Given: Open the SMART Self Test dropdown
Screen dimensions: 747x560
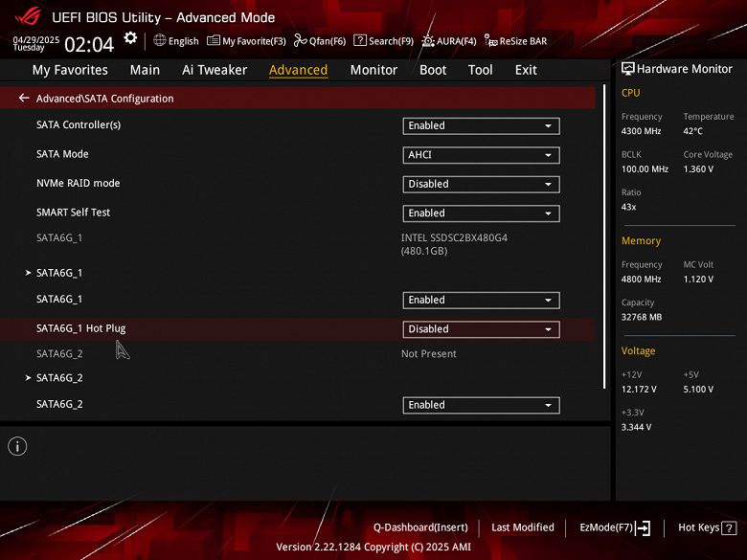Looking at the screenshot, I should 481,213.
